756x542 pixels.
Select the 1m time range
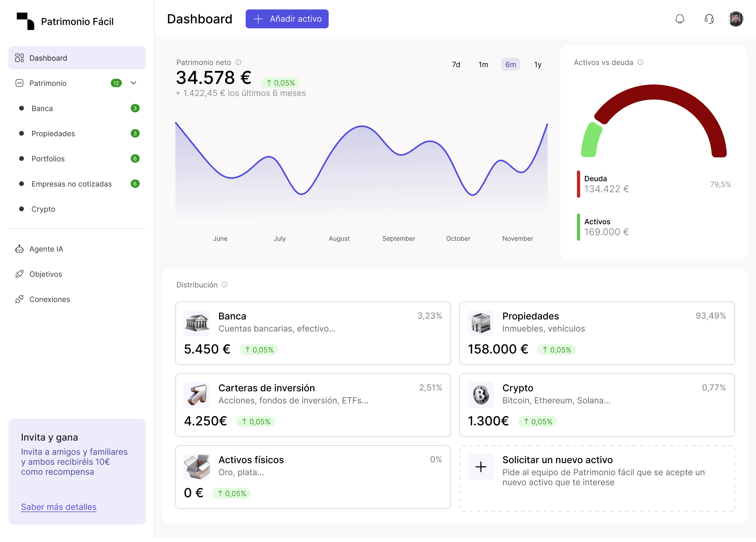point(483,65)
